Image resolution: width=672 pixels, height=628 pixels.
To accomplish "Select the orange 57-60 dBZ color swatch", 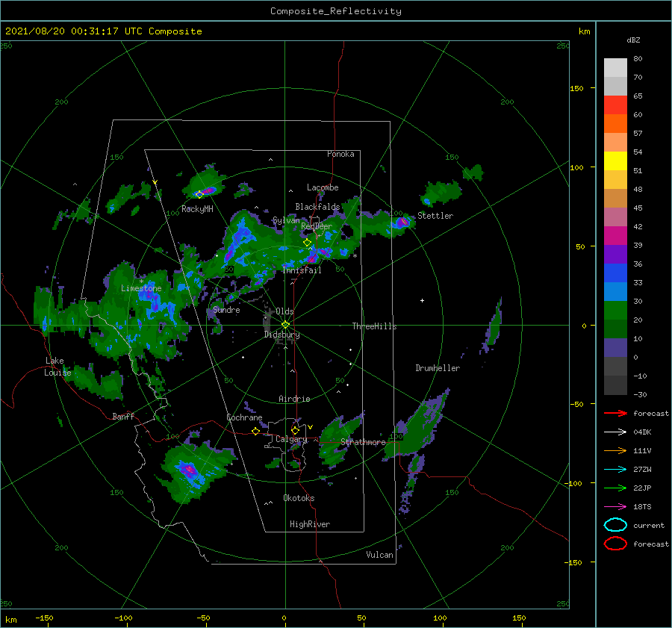I will pos(615,124).
